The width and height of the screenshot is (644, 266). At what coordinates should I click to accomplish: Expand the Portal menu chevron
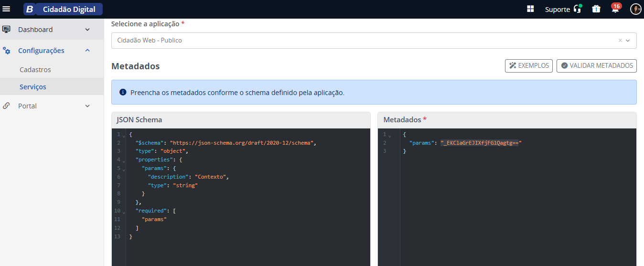(87, 106)
